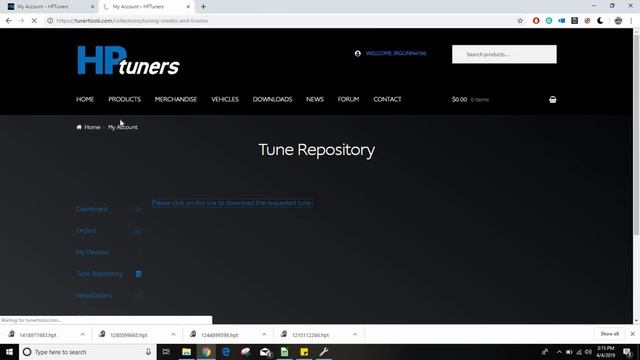Click the crescent moon dark mode extension
The image size is (640, 360).
tap(600, 20)
